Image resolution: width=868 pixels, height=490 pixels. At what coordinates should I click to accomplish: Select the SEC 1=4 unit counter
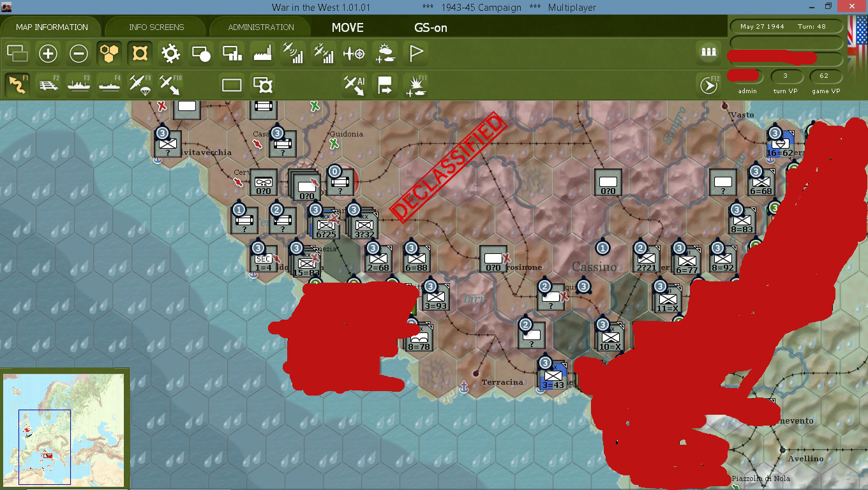263,259
